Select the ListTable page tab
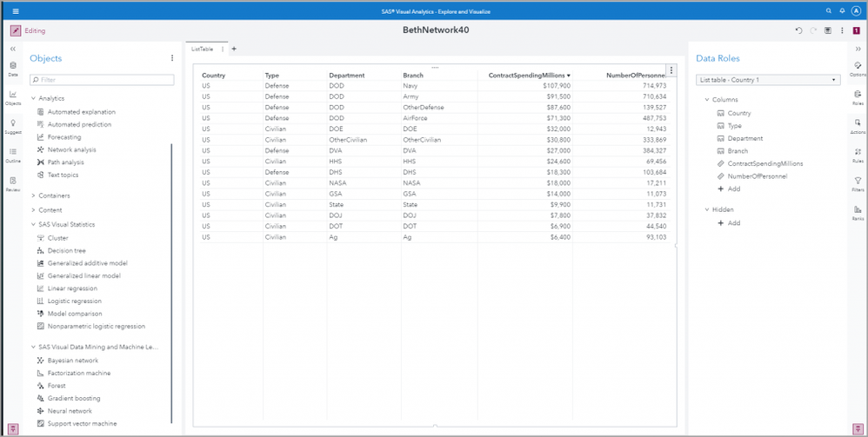Screen dimensions: 868x437 pyautogui.click(x=202, y=50)
